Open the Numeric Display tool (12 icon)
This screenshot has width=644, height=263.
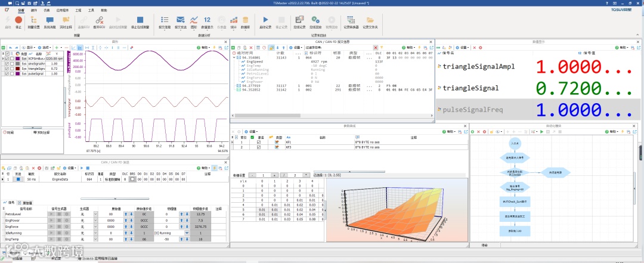coord(207,21)
